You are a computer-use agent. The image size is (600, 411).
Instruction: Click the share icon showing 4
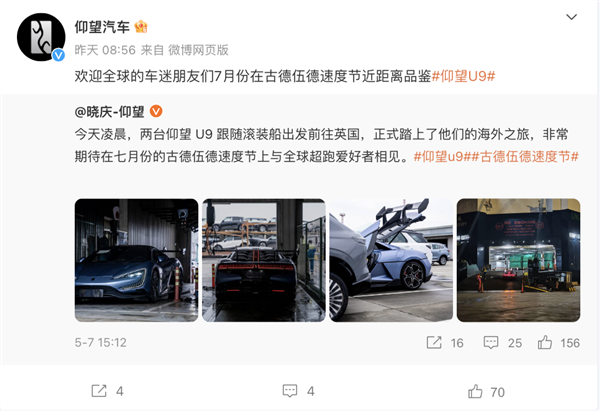pyautogui.click(x=99, y=391)
